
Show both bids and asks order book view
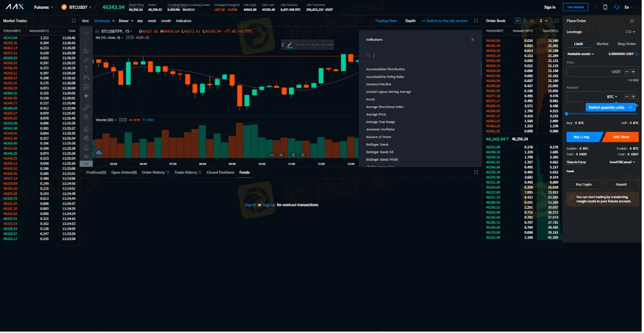click(517, 21)
